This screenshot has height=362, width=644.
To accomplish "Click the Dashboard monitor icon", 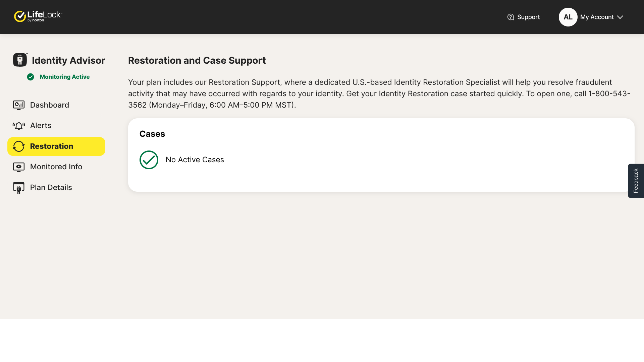I will tap(19, 105).
